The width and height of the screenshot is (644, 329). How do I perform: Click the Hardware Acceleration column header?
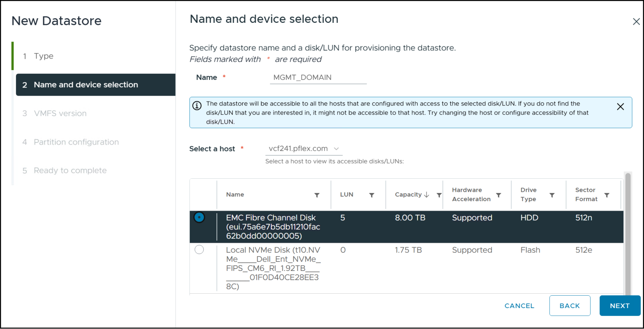471,195
